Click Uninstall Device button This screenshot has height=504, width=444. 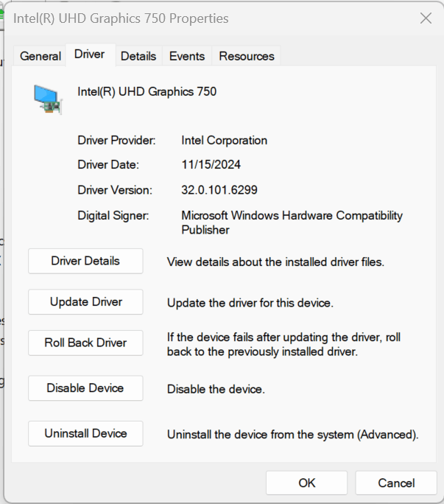(85, 433)
